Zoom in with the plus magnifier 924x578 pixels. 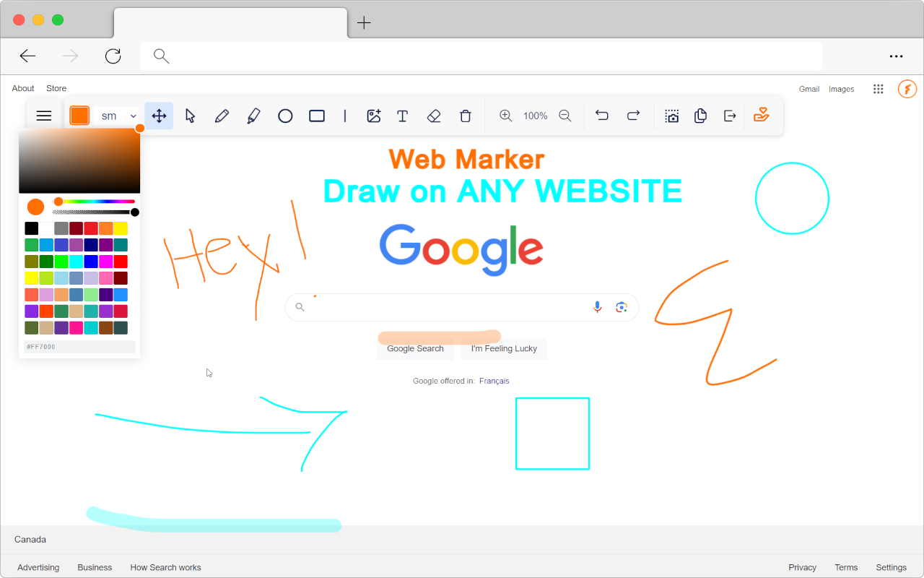pyautogui.click(x=506, y=116)
